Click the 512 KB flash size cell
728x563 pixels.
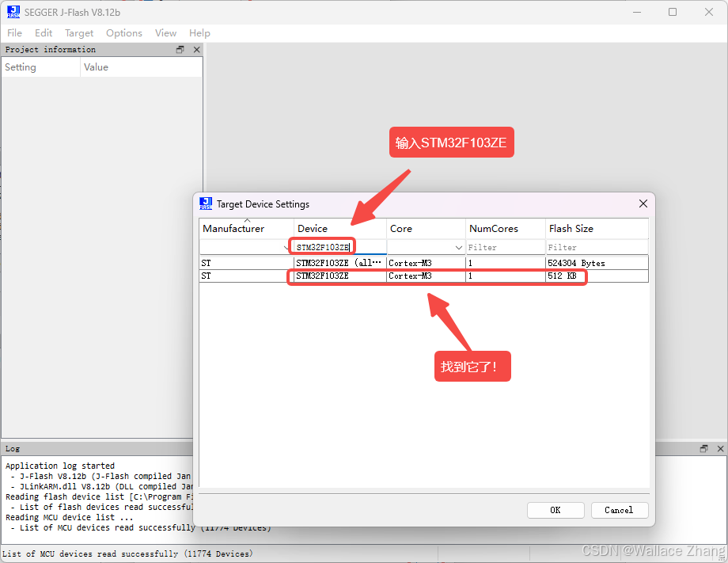[597, 276]
